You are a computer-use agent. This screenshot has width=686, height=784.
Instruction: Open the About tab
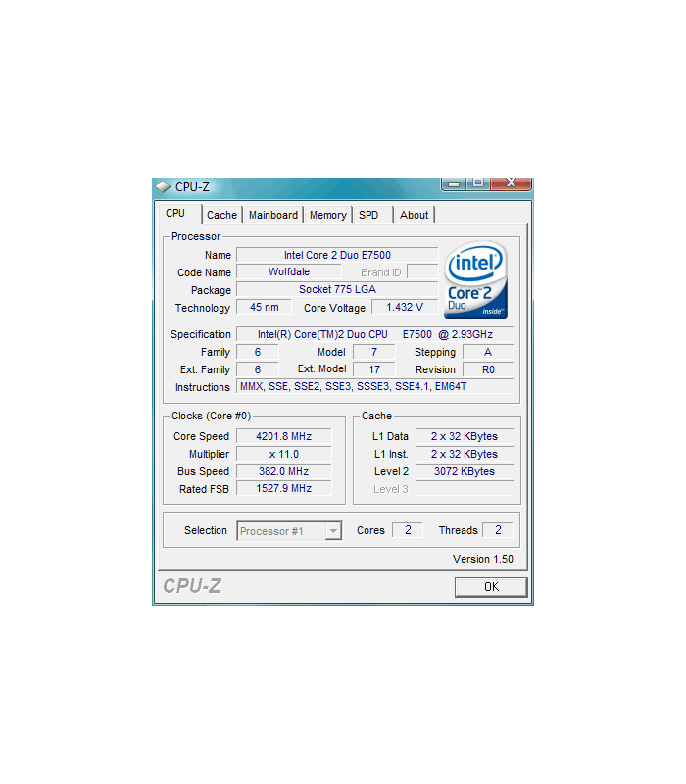click(x=414, y=215)
